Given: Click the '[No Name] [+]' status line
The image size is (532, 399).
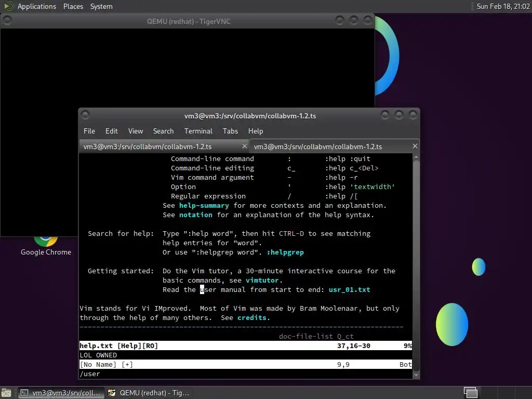Looking at the screenshot, I should [246, 364].
